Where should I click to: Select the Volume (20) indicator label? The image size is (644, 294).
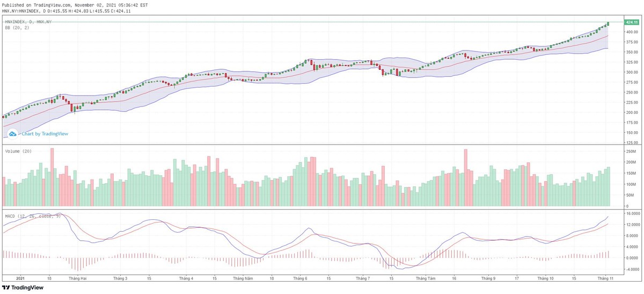[x=18, y=152]
